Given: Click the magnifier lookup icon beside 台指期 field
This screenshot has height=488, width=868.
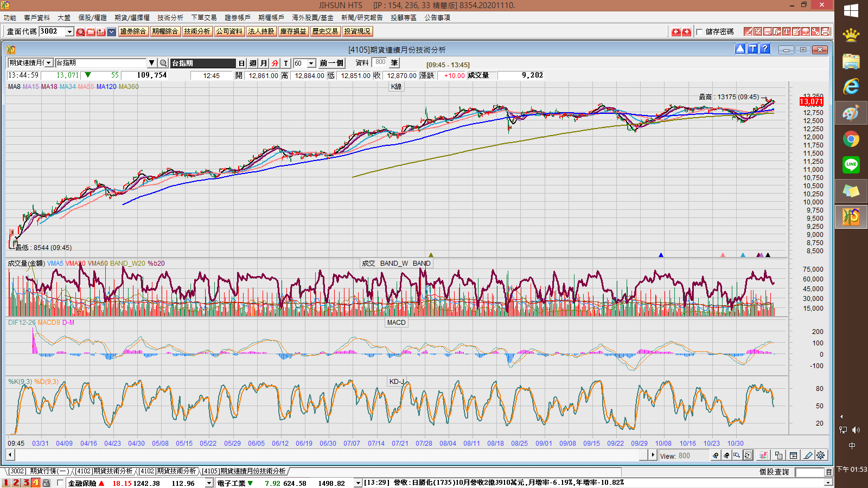Looking at the screenshot, I should pyautogui.click(x=163, y=63).
